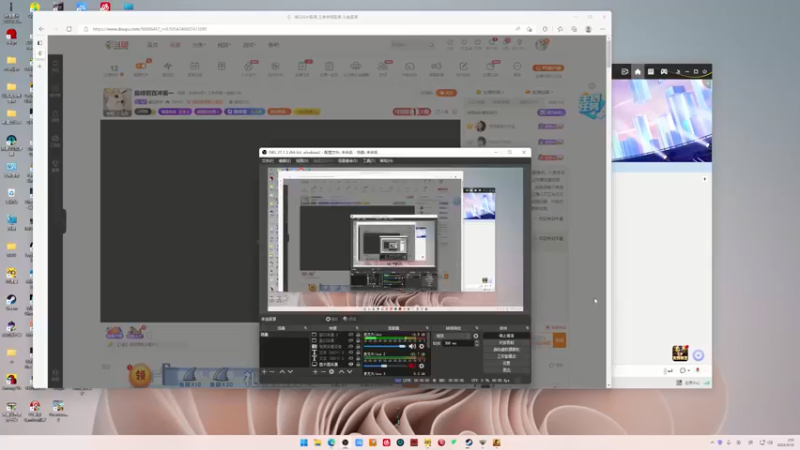Lock the Video Capture Device source
This screenshot has height=450, width=800.
point(358,346)
